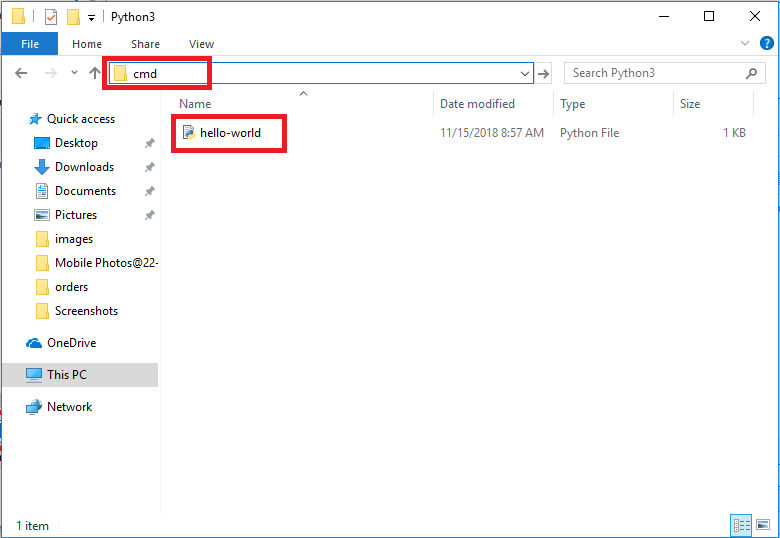Image resolution: width=780 pixels, height=538 pixels.
Task: Click the Python File type cell
Action: 589,133
